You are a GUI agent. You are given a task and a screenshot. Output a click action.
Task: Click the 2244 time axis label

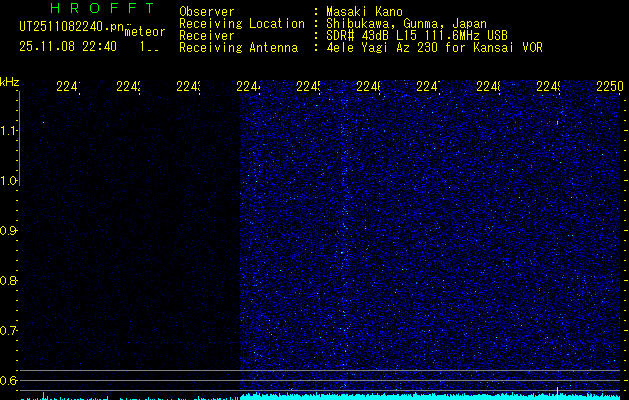point(248,86)
